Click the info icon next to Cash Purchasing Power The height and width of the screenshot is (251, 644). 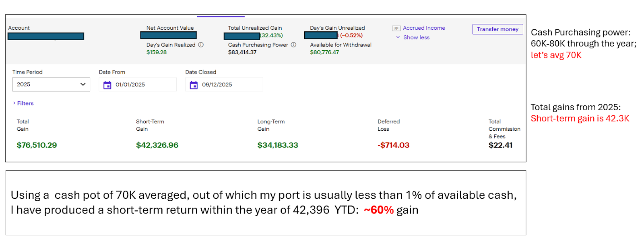tap(293, 45)
